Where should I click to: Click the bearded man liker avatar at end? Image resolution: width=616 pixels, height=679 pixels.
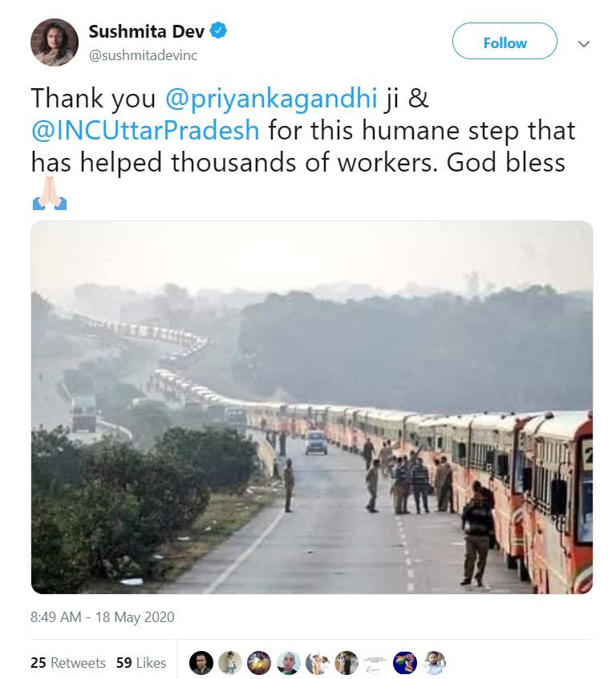click(433, 663)
